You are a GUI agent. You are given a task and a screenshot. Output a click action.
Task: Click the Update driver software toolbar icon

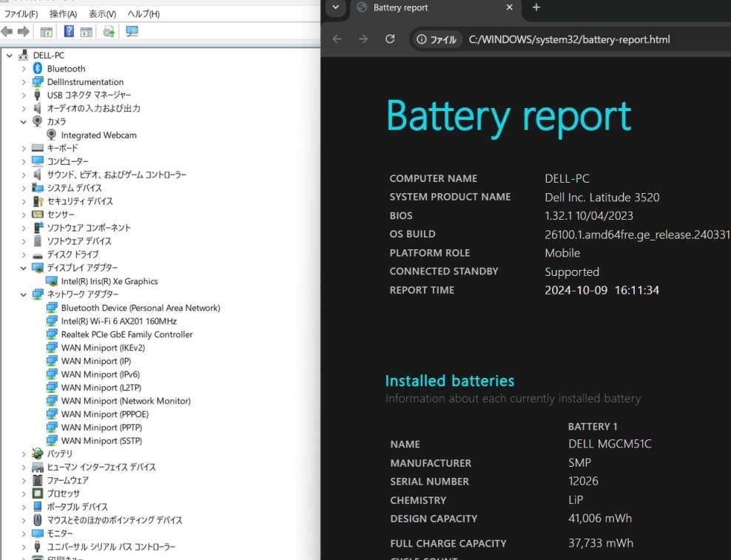coord(109,32)
